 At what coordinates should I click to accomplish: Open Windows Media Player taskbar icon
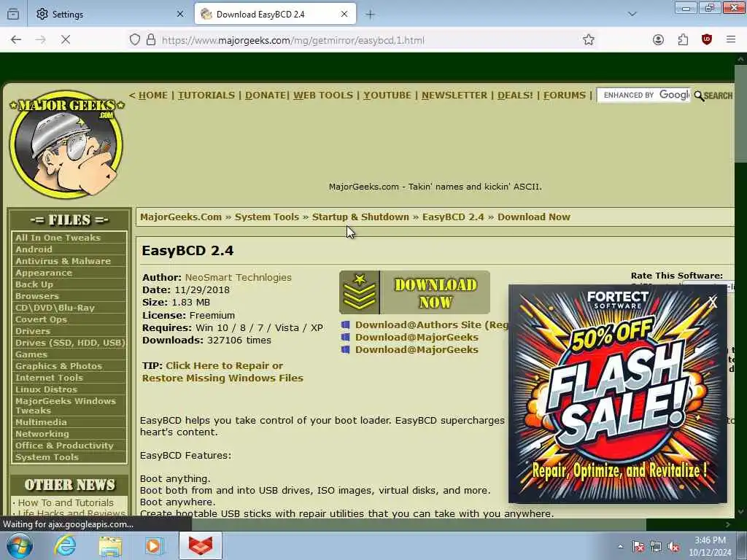click(154, 545)
